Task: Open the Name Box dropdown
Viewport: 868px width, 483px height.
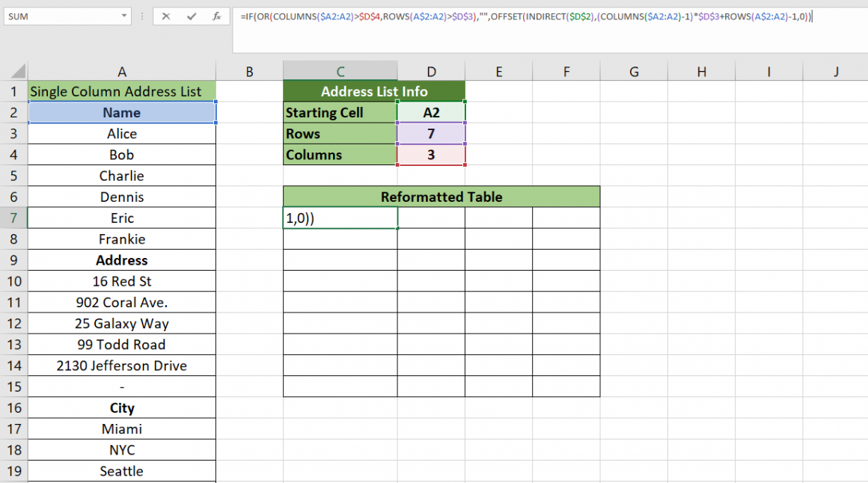Action: (x=124, y=16)
